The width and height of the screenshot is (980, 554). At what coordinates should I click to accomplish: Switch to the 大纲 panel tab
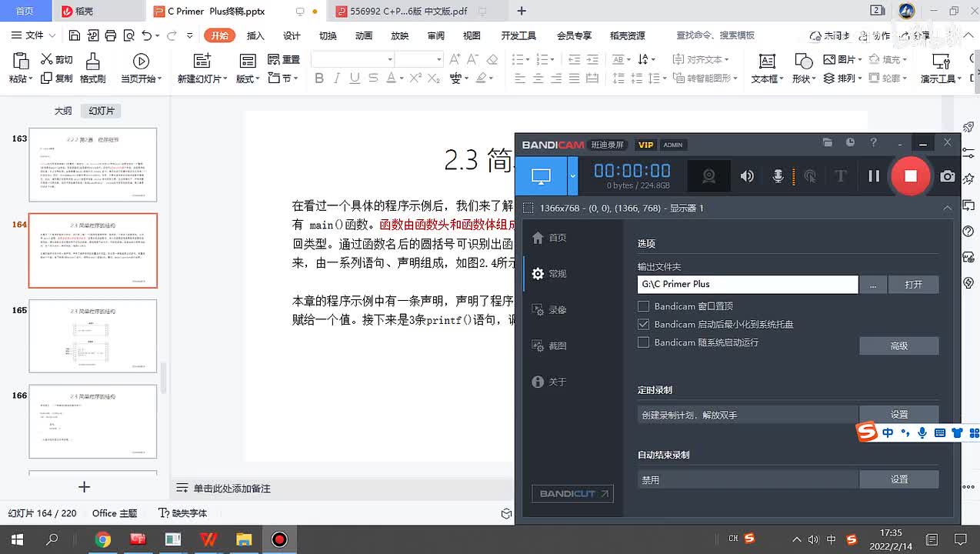click(63, 111)
